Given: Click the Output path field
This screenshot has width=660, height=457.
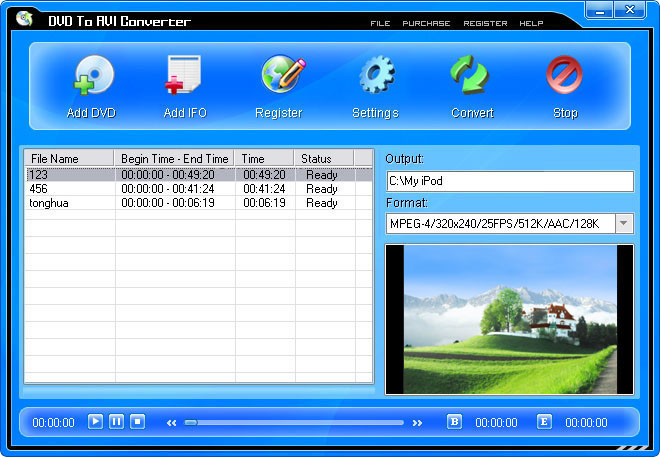Looking at the screenshot, I should coord(510,181).
